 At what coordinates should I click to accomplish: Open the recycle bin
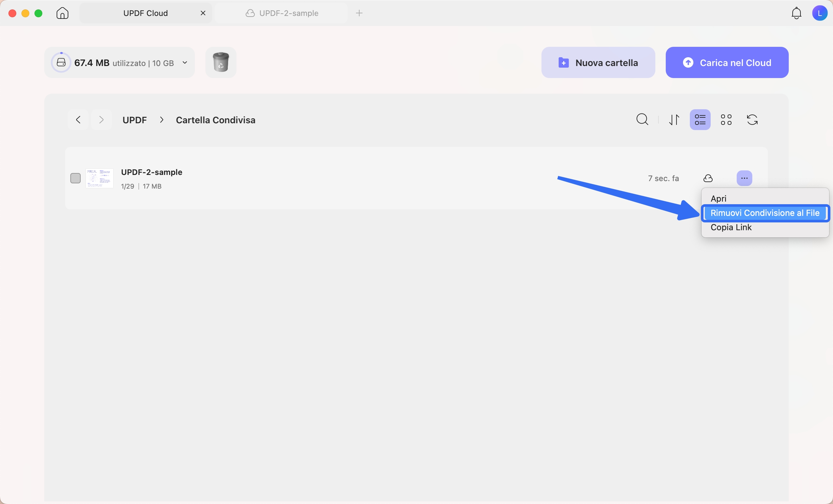[x=221, y=62]
